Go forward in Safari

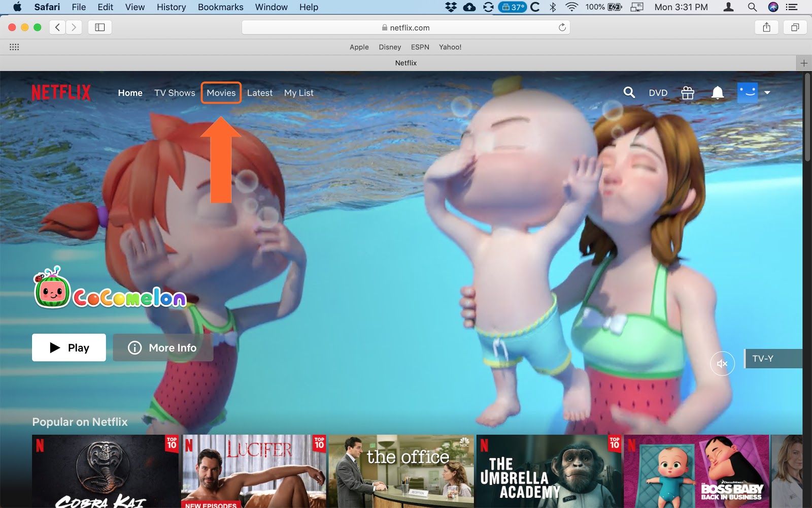click(74, 27)
